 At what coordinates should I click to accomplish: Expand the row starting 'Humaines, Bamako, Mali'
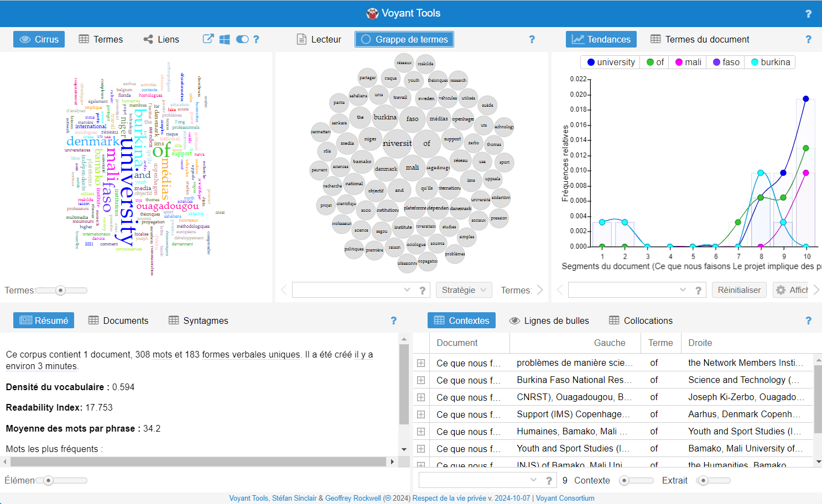pos(421,432)
